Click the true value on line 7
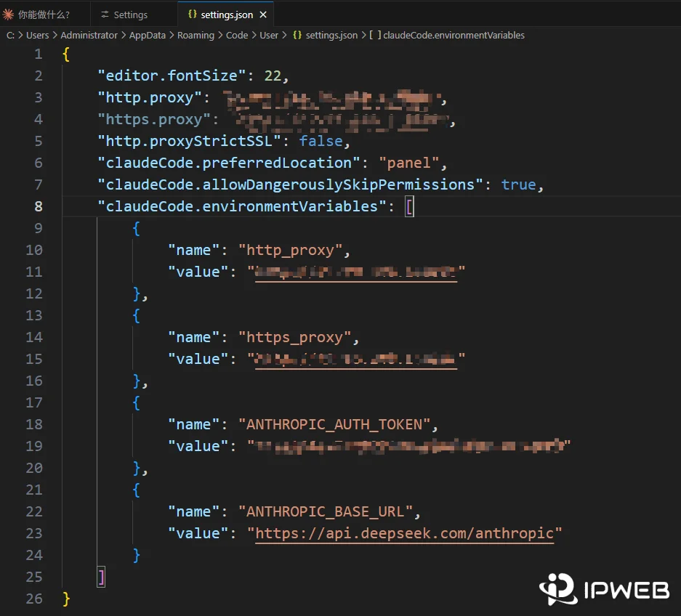This screenshot has width=681, height=616. click(519, 185)
